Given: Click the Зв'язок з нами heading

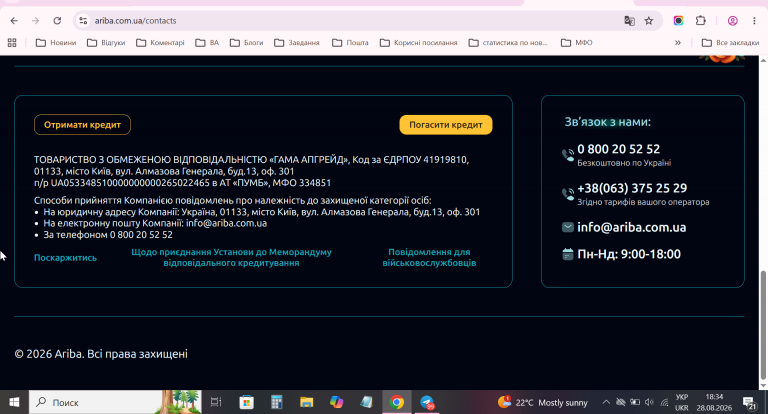Looking at the screenshot, I should 607,122.
